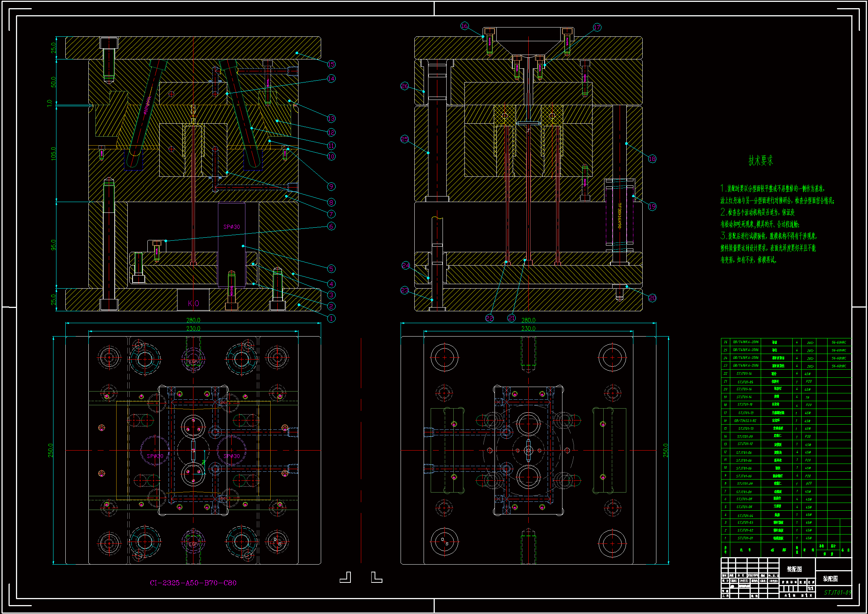Click part balloon number 22
Viewport: 868px width, 614px height.
pos(489,318)
